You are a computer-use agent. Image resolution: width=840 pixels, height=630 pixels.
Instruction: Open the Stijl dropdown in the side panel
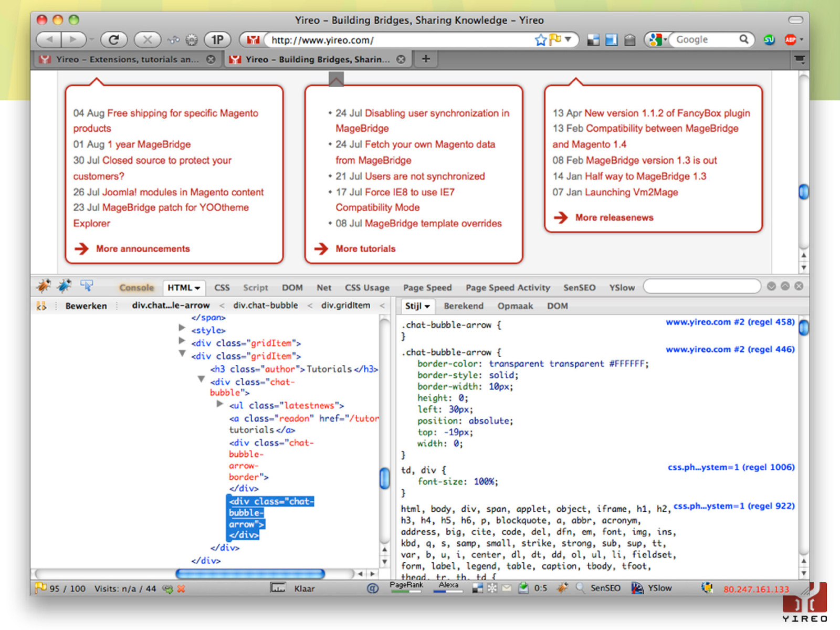[x=428, y=306]
